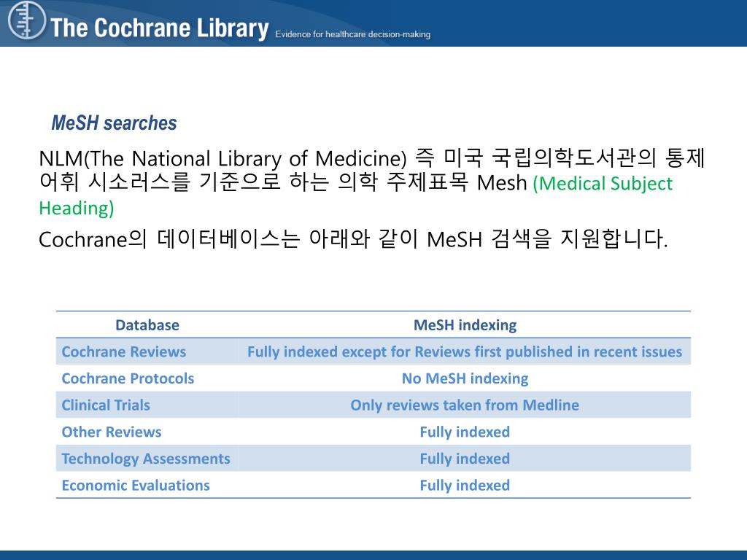Viewport: 747px width, 560px height.
Task: Select 'Technology Assessments' table cell
Action: pyautogui.click(x=146, y=458)
